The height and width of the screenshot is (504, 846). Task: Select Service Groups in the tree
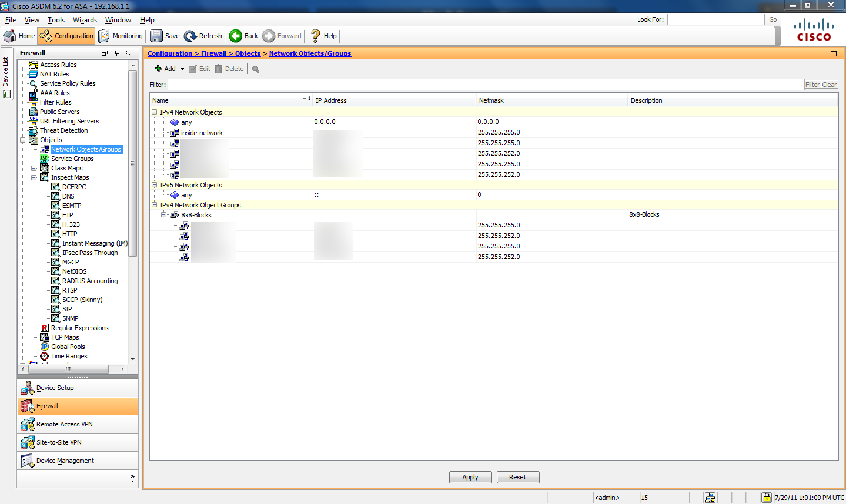[72, 159]
